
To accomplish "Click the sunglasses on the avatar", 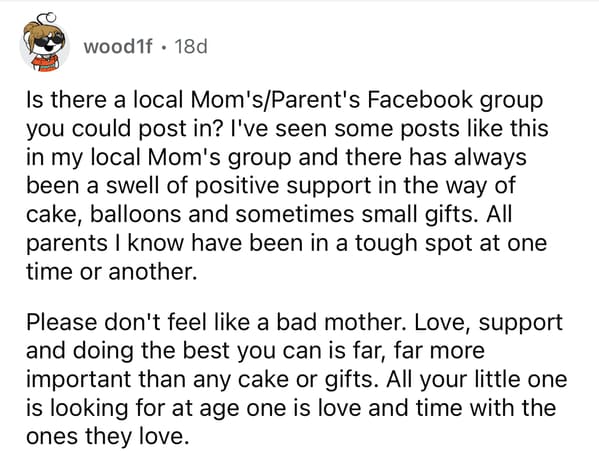I will pos(49,39).
